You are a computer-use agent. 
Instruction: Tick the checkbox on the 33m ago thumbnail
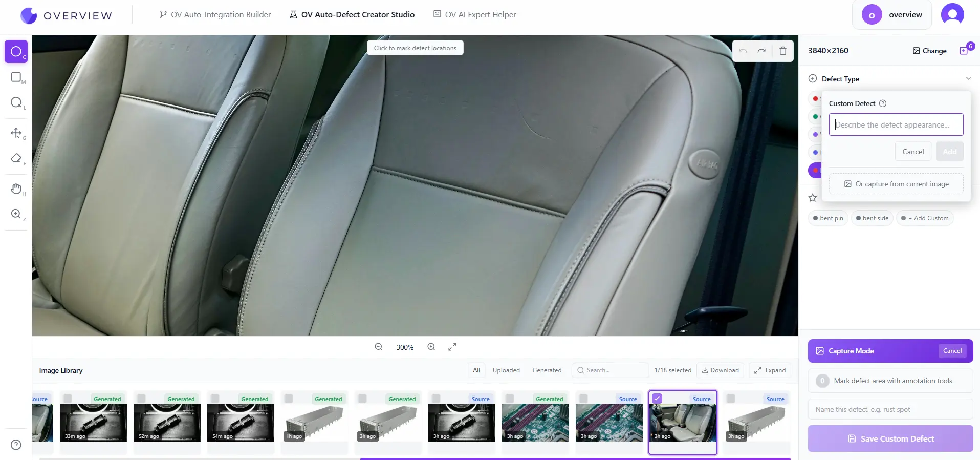click(x=68, y=399)
